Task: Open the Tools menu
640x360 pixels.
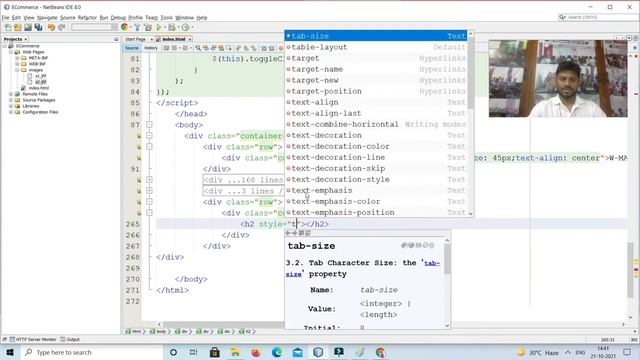Action: (x=166, y=18)
